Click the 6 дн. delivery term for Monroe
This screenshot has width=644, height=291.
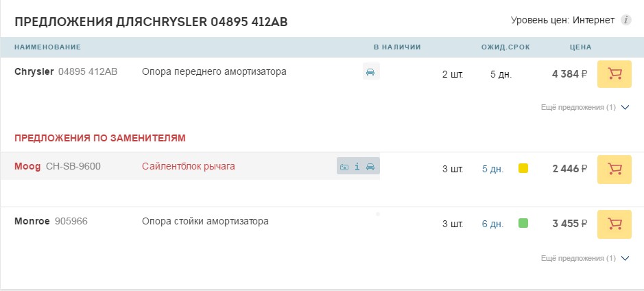click(493, 224)
